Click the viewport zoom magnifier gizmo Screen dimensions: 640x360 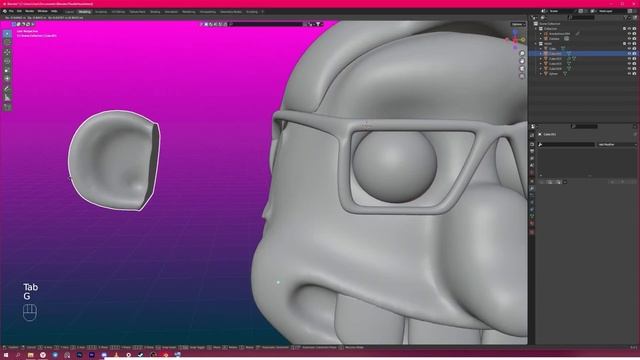[522, 53]
